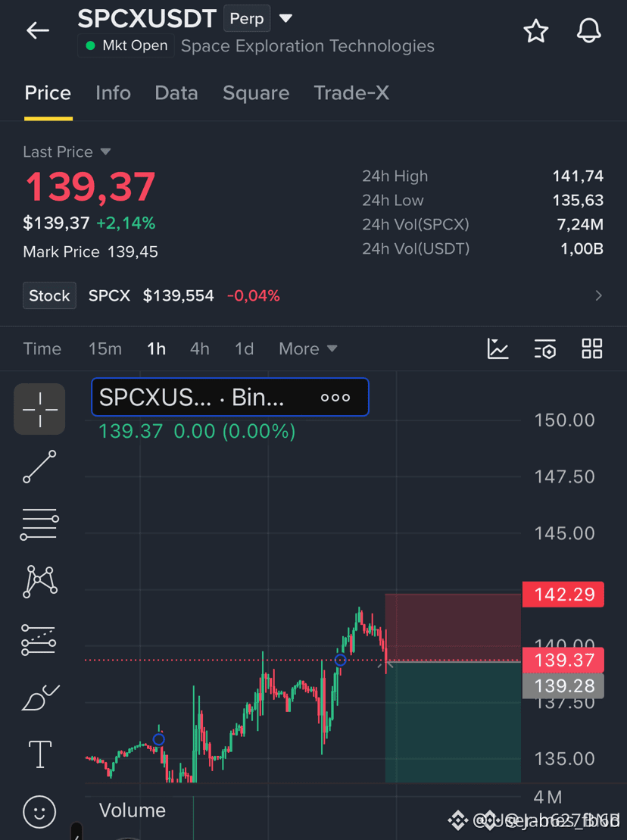Viewport: 627px width, 840px height.
Task: Tap the chevron on the Stock row
Action: [599, 295]
